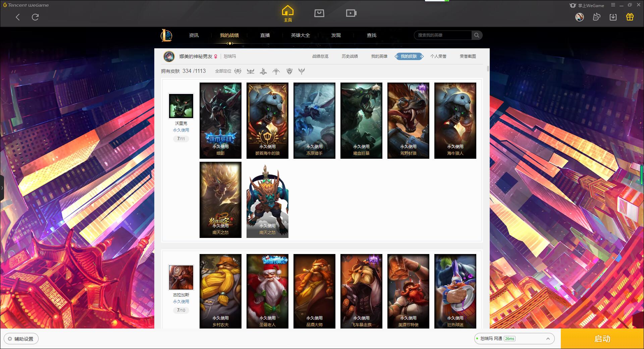Image resolution: width=644 pixels, height=349 pixels.
Task: View the 狂热球迷 skin card
Action: pos(455,291)
